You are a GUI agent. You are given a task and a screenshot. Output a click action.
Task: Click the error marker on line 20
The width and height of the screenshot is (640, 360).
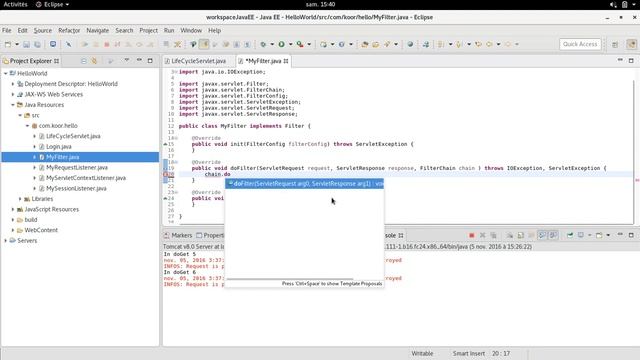[166, 174]
